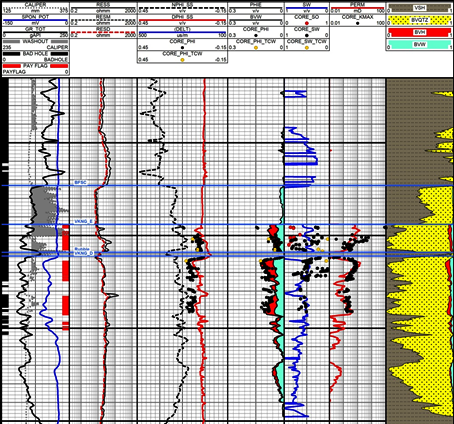Pick the cyan BVW color swatch
454x424 pixels.
(x=419, y=45)
